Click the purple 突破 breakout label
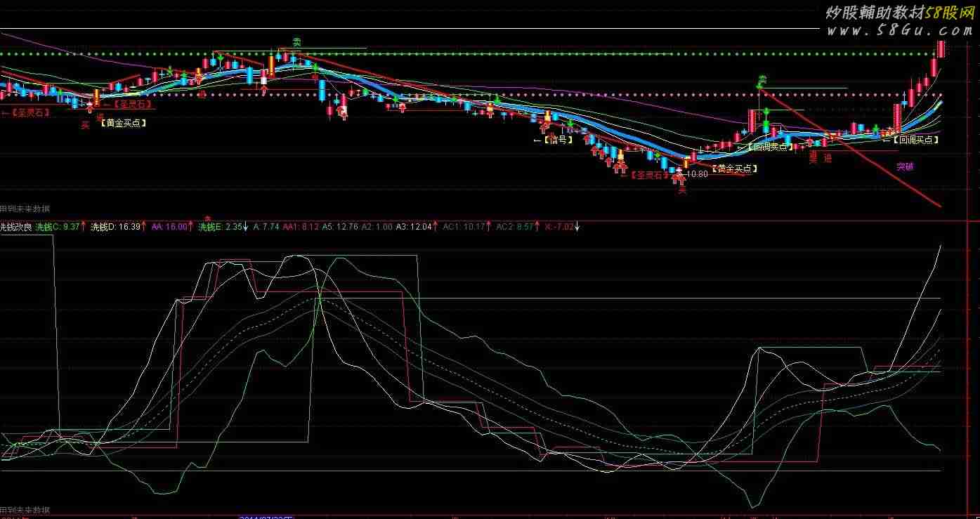The width and height of the screenshot is (980, 519). (906, 166)
